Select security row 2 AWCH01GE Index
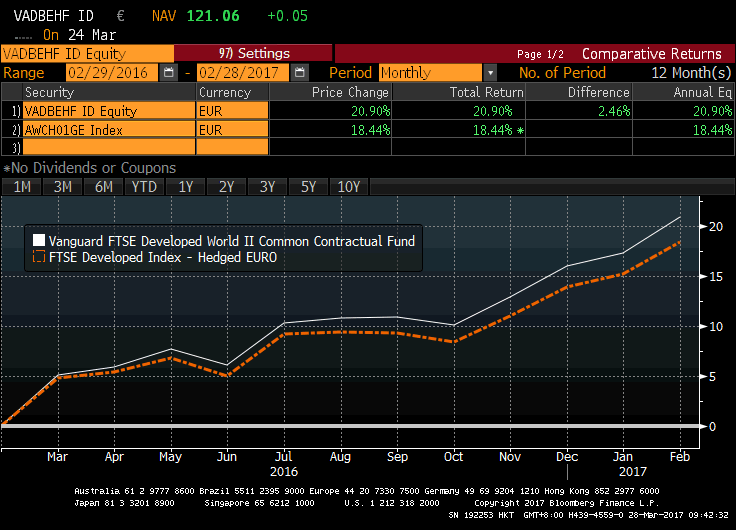 pyautogui.click(x=109, y=130)
